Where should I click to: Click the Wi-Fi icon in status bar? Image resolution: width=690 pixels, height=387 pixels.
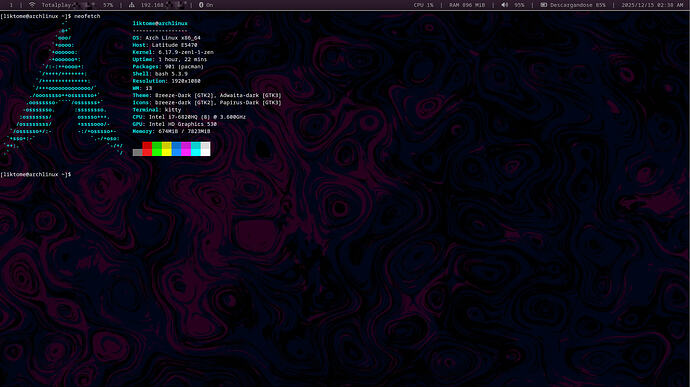click(x=32, y=5)
